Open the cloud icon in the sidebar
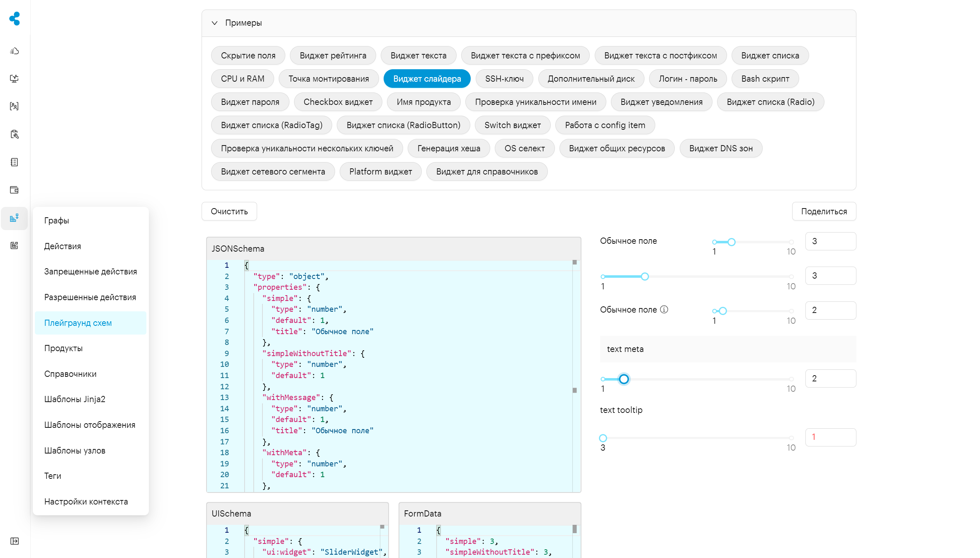Image resolution: width=980 pixels, height=558 pixels. pos(15,51)
